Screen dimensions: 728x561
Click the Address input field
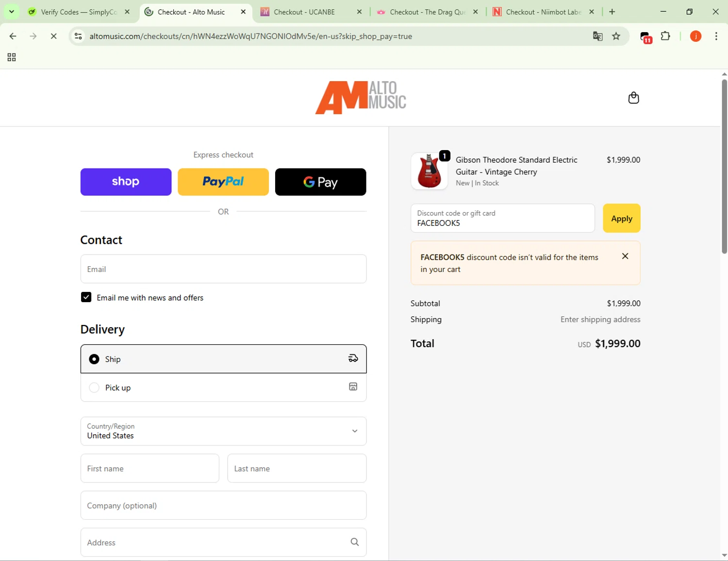click(x=223, y=542)
